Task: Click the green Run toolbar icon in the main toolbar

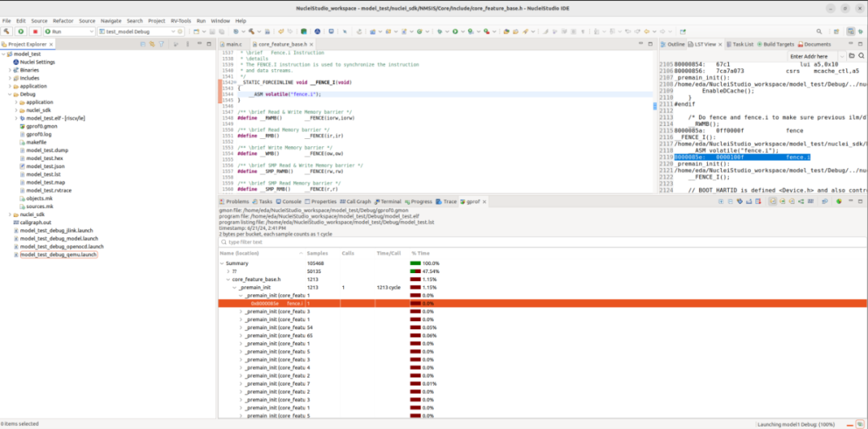Action: pyautogui.click(x=455, y=31)
